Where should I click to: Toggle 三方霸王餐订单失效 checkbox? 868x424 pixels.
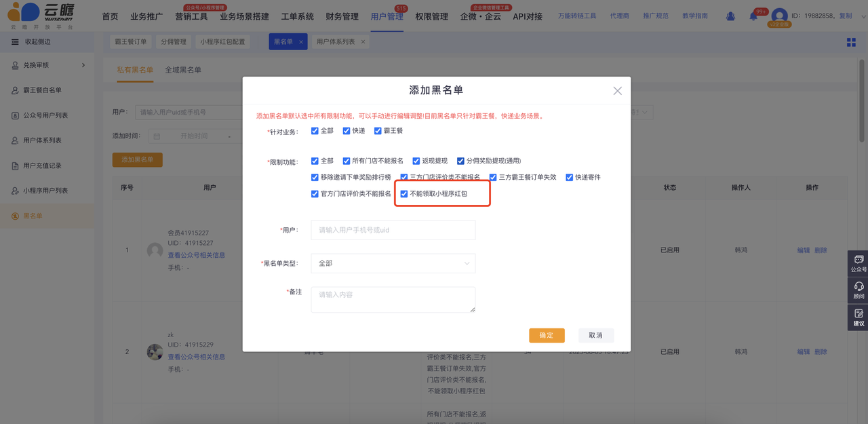click(x=492, y=177)
